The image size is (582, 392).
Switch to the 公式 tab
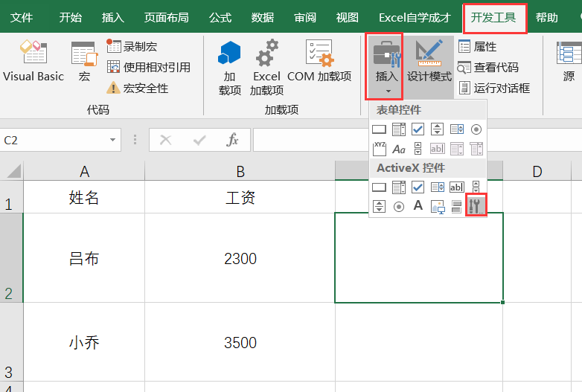click(x=220, y=17)
